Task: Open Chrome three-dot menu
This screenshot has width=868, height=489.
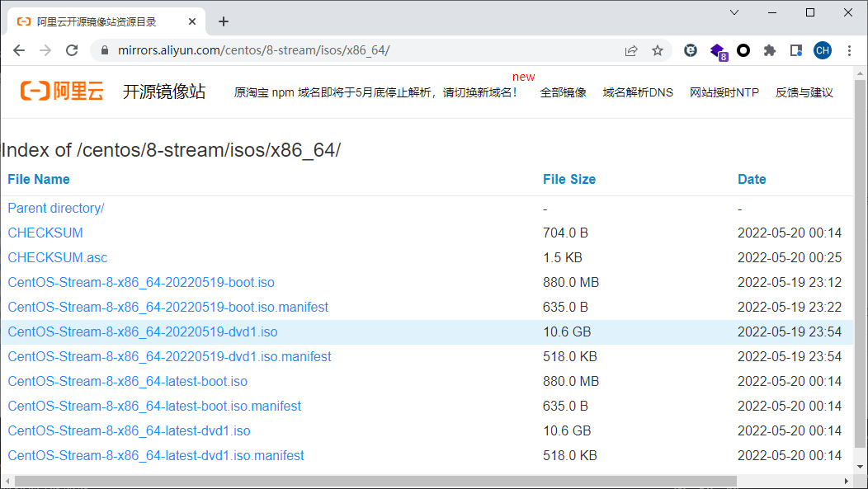Action: pyautogui.click(x=849, y=51)
